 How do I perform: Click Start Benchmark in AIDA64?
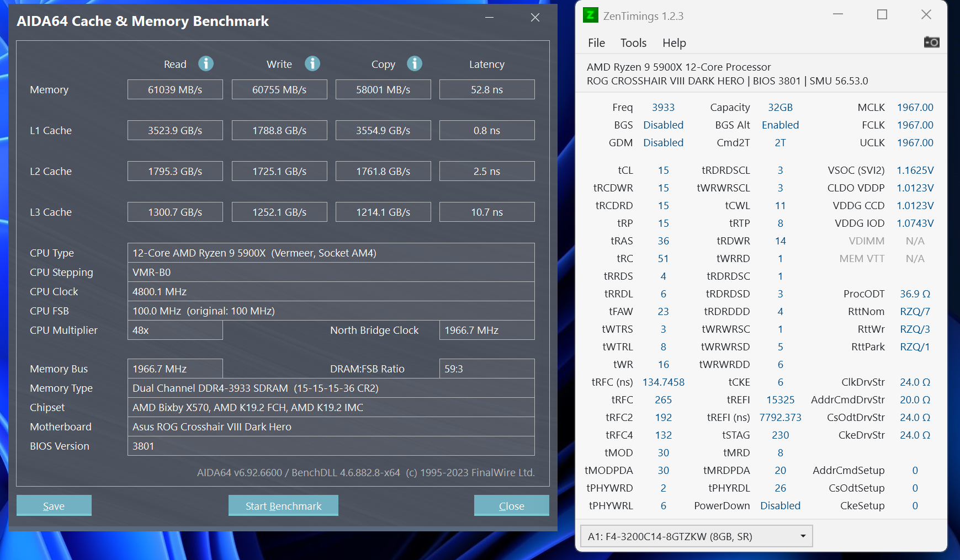[283, 505]
